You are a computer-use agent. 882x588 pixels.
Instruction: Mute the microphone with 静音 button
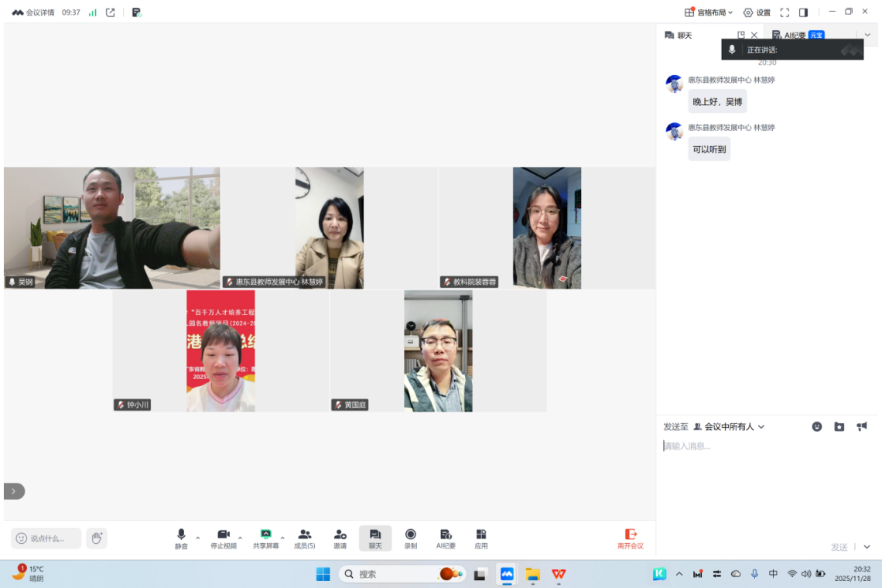pyautogui.click(x=181, y=538)
